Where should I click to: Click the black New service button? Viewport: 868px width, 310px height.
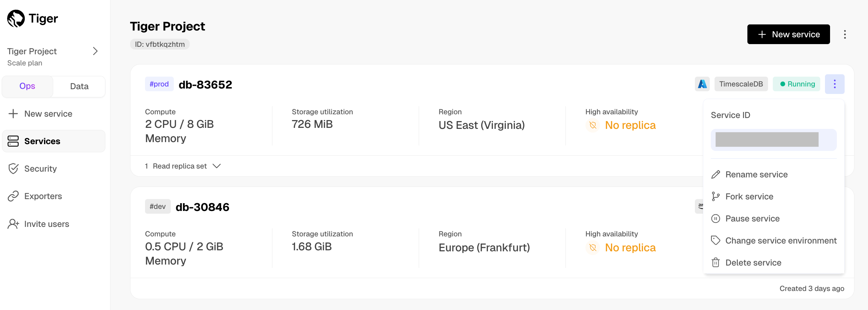click(788, 34)
